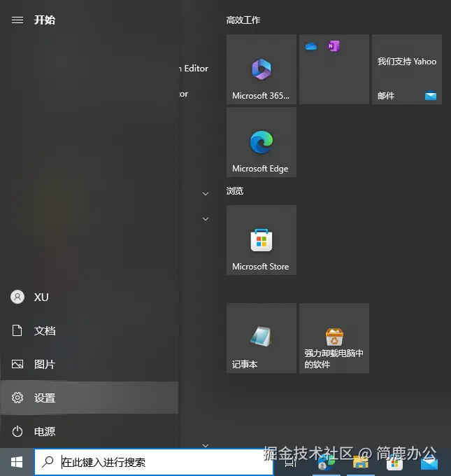Click the Task View taskbar icon
This screenshot has height=476, width=451.
[x=291, y=463]
